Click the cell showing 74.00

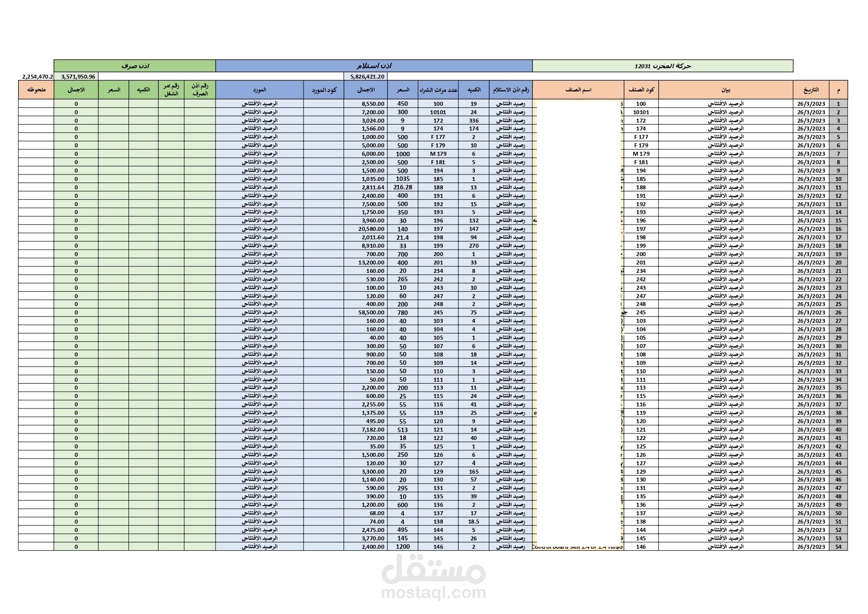(x=366, y=521)
